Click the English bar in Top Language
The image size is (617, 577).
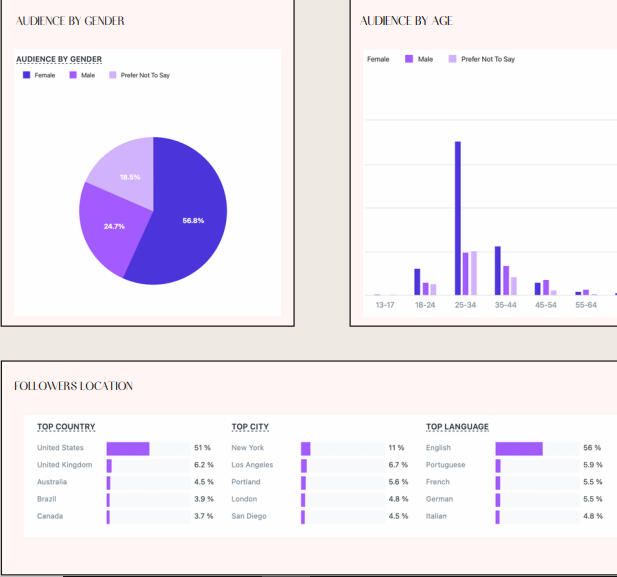(x=518, y=448)
